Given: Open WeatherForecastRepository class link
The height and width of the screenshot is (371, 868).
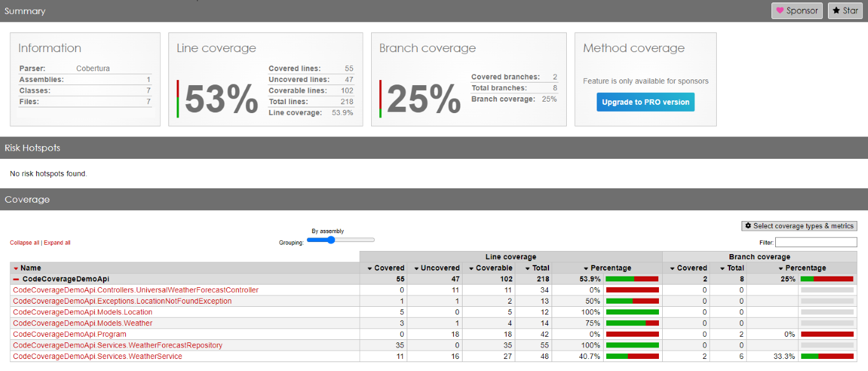Looking at the screenshot, I should [118, 346].
